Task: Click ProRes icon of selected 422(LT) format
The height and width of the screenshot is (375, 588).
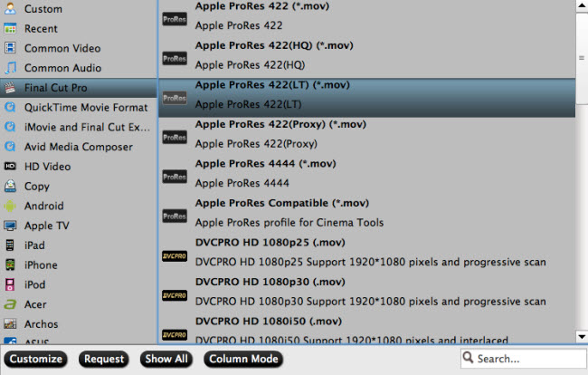Action: tap(175, 98)
